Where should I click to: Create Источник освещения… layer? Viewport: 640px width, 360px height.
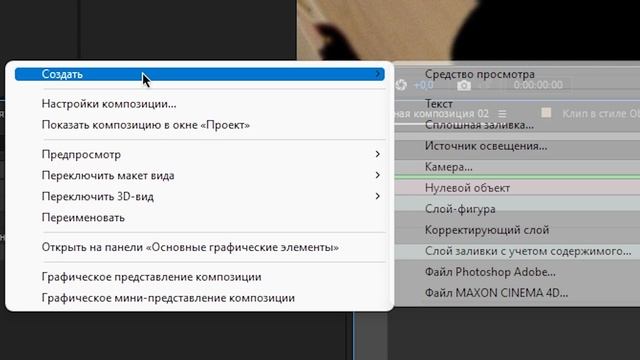pos(486,146)
